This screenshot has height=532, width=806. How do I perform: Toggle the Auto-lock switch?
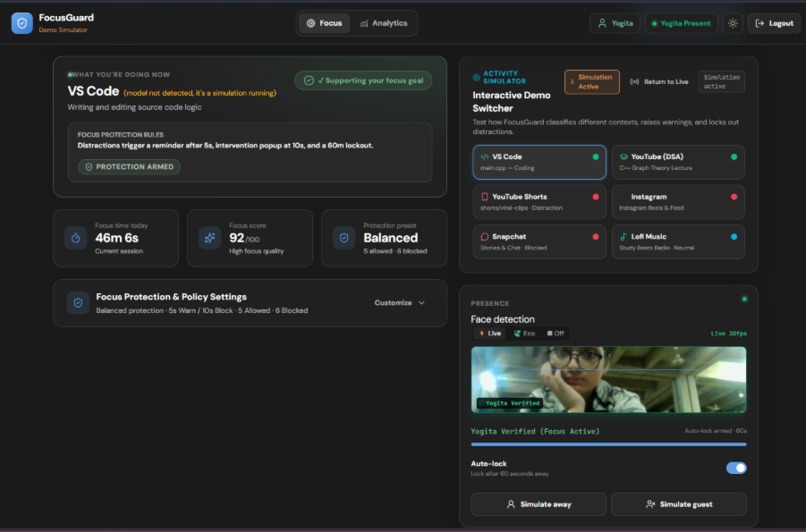[x=736, y=468]
